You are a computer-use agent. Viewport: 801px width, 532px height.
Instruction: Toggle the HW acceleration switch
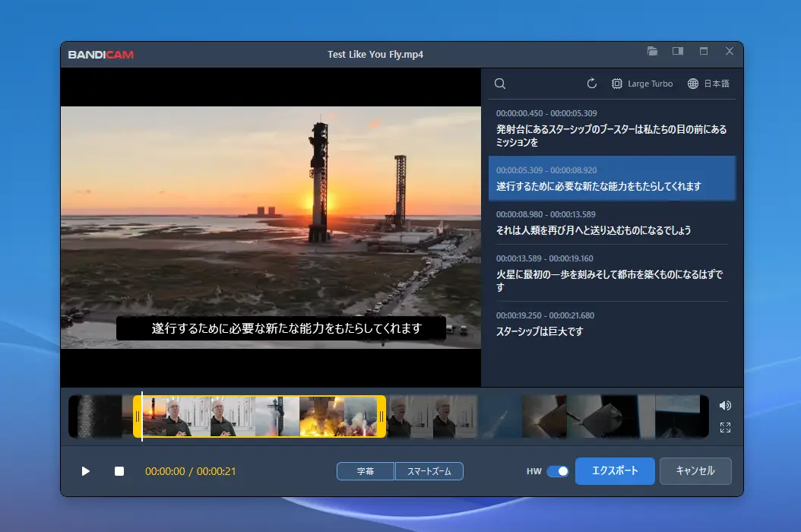pos(557,471)
